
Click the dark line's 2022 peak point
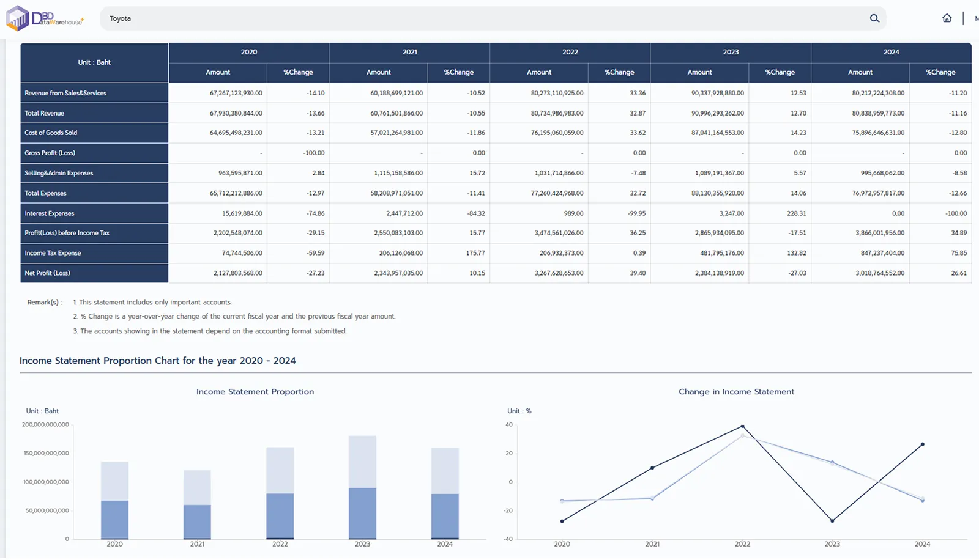coord(742,426)
